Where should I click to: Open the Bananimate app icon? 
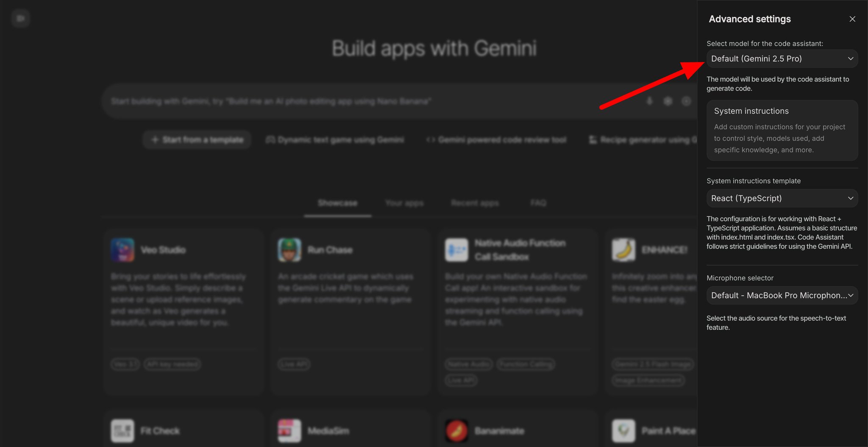point(456,431)
